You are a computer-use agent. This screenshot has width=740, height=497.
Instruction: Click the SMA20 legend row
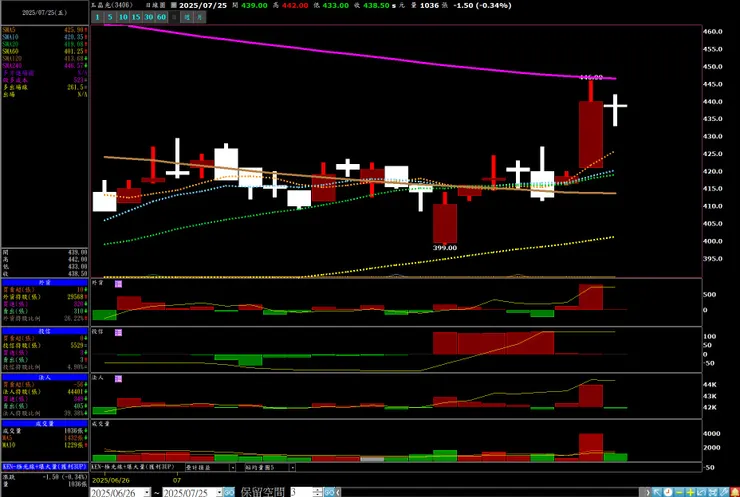pyautogui.click(x=44, y=44)
